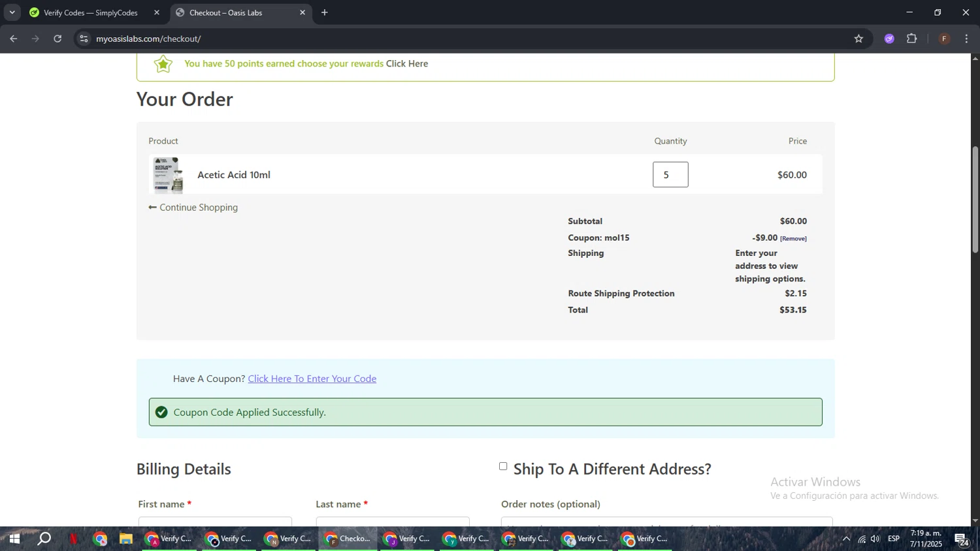980x551 pixels.
Task: Go back to the previous page
Action: point(14,39)
